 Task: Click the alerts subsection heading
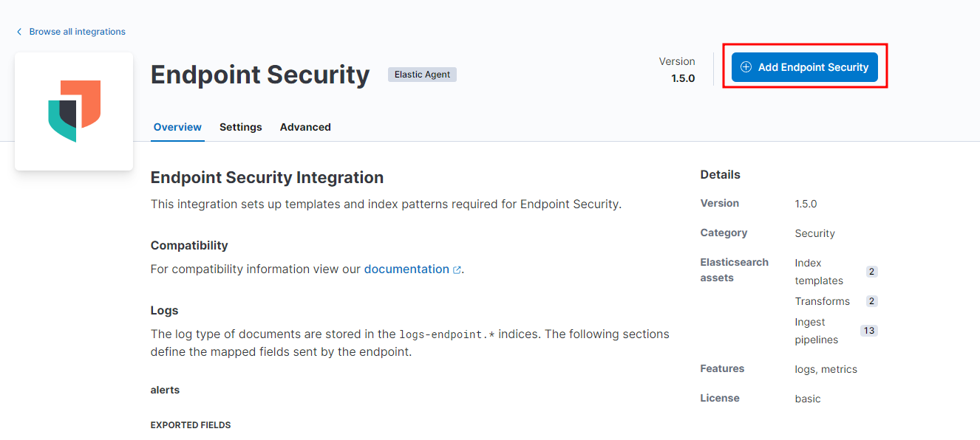pyautogui.click(x=165, y=390)
